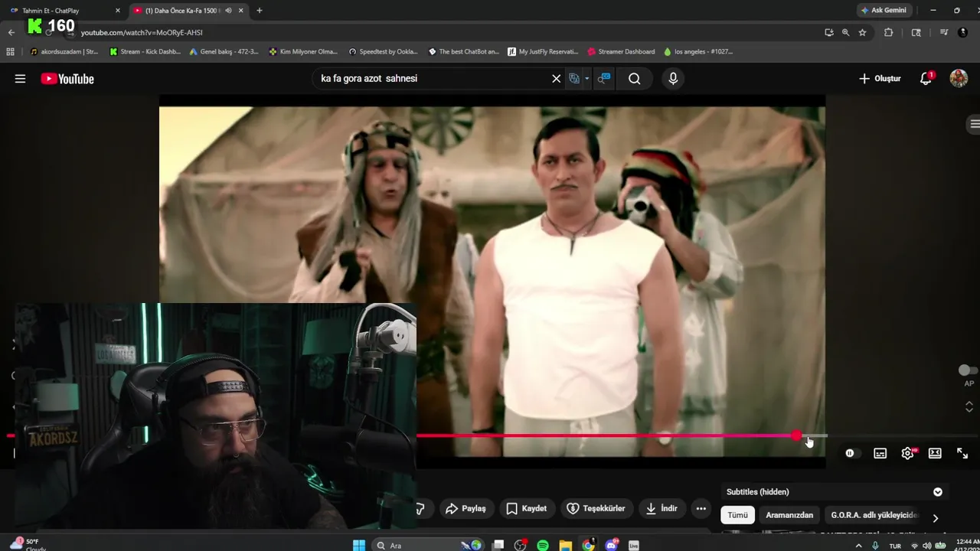This screenshot has width=980, height=551.
Task: Bookmark this page with the star
Action: [x=862, y=32]
